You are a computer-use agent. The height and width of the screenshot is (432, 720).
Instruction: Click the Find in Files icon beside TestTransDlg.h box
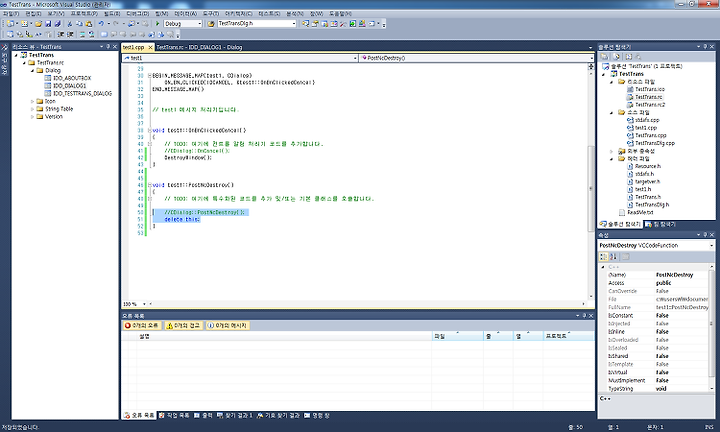tap(211, 23)
